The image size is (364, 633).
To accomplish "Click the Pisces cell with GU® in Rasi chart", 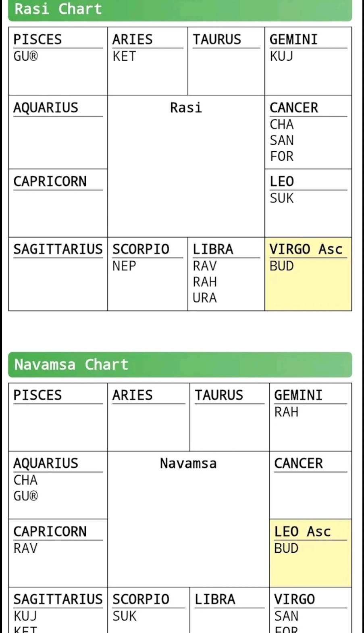I will click(58, 61).
